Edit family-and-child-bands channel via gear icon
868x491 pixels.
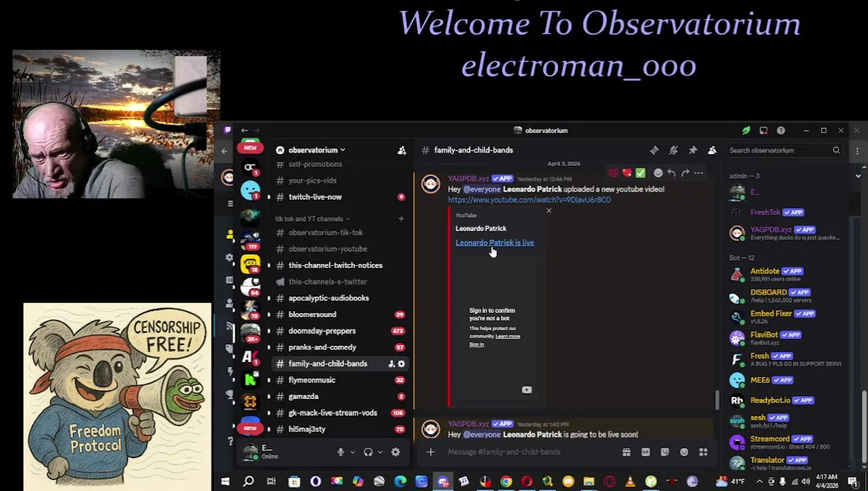pos(402,363)
